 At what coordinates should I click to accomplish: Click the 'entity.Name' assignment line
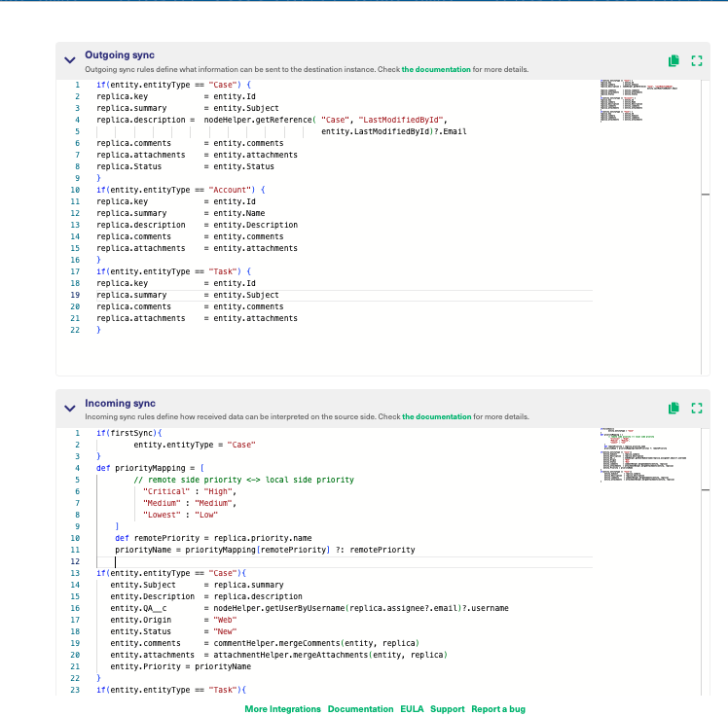[x=181, y=213]
